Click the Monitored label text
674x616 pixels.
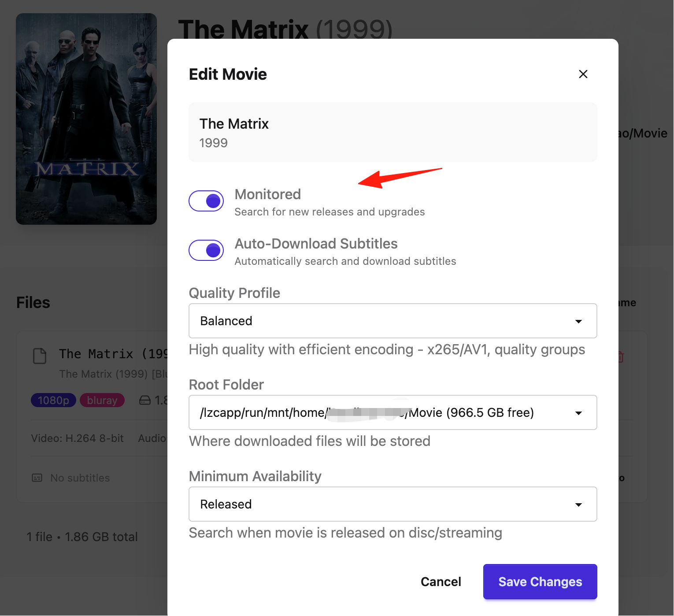point(268,194)
